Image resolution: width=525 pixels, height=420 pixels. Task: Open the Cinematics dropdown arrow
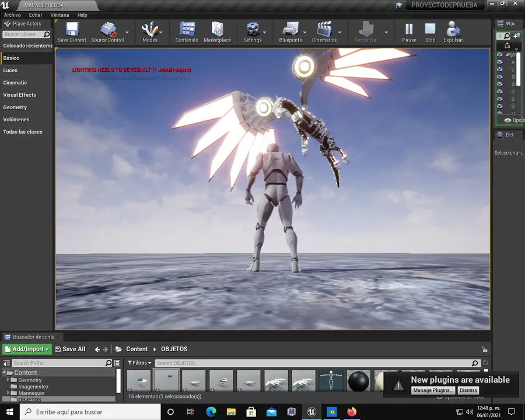point(339,33)
